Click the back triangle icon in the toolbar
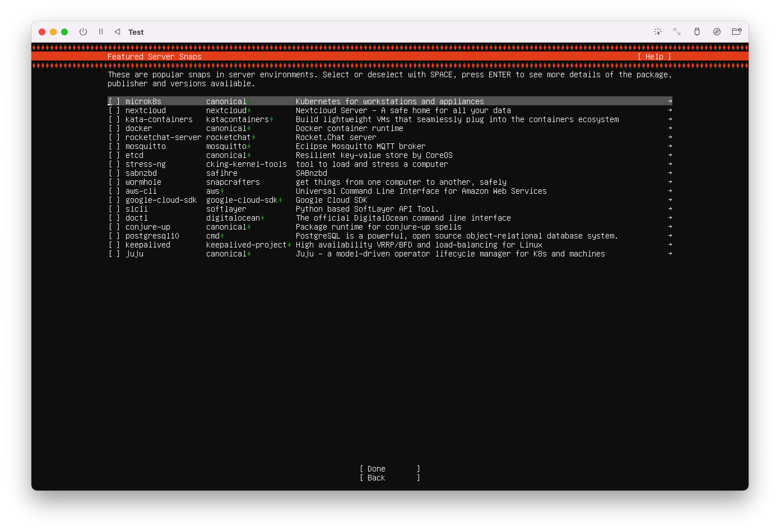Screen dimensions: 780x532 (117, 32)
